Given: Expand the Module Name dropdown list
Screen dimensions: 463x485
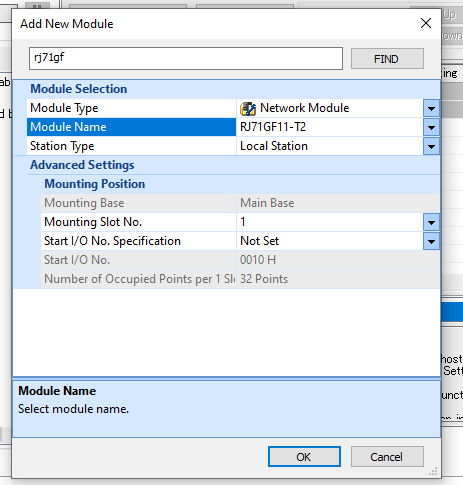Looking at the screenshot, I should click(x=431, y=127).
